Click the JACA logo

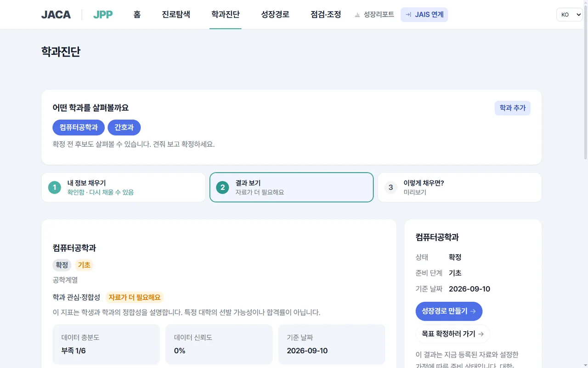[56, 15]
